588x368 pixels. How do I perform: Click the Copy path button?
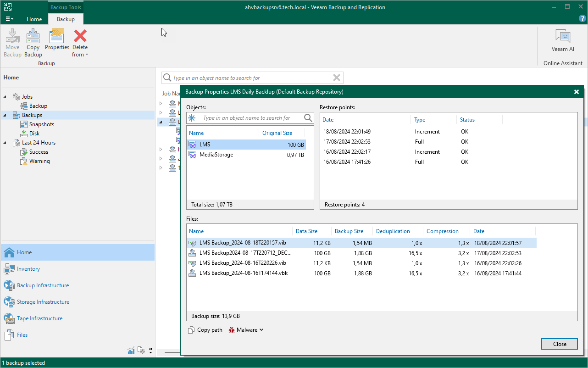click(x=205, y=330)
